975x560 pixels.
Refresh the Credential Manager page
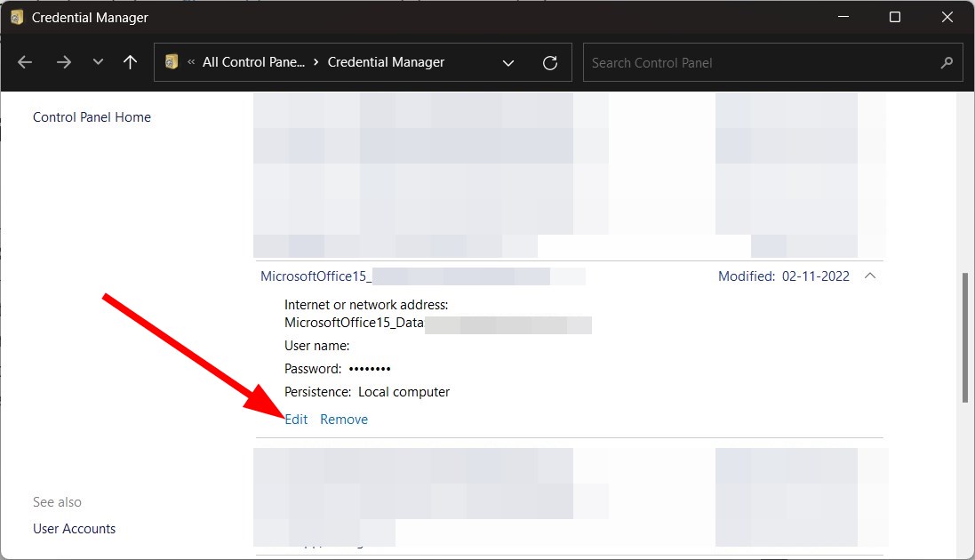pyautogui.click(x=550, y=62)
